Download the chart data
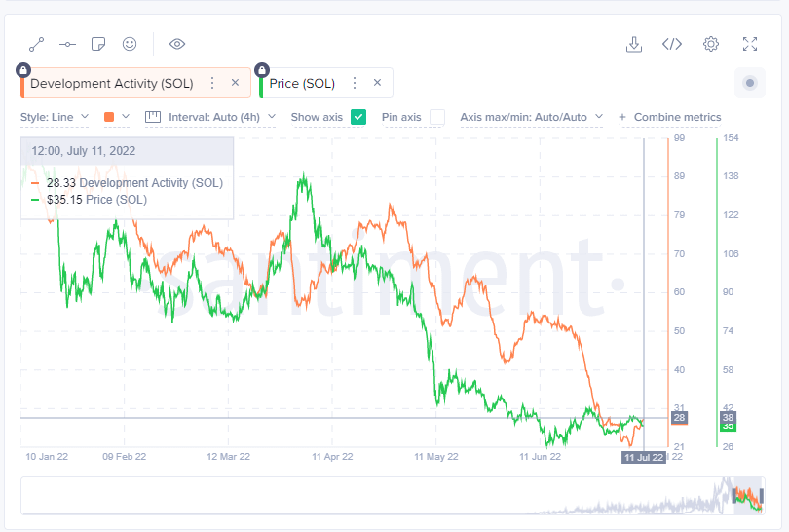This screenshot has height=532, width=789. coord(634,44)
